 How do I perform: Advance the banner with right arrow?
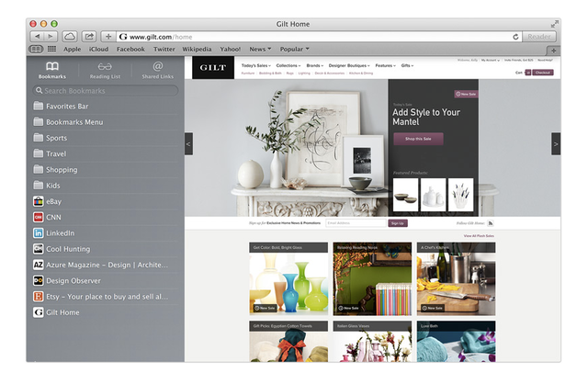[555, 143]
